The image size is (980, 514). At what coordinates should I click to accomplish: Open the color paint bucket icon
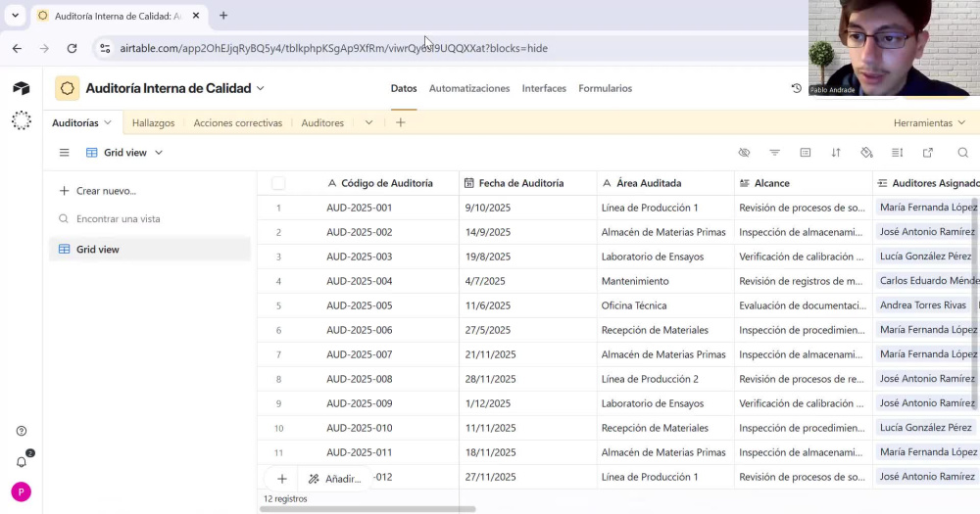pyautogui.click(x=866, y=153)
